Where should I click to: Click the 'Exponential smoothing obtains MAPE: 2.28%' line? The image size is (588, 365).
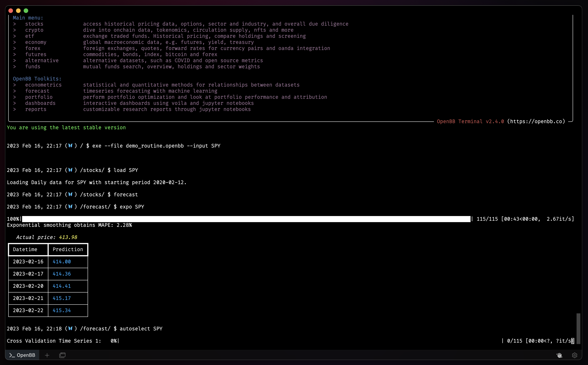pos(69,225)
